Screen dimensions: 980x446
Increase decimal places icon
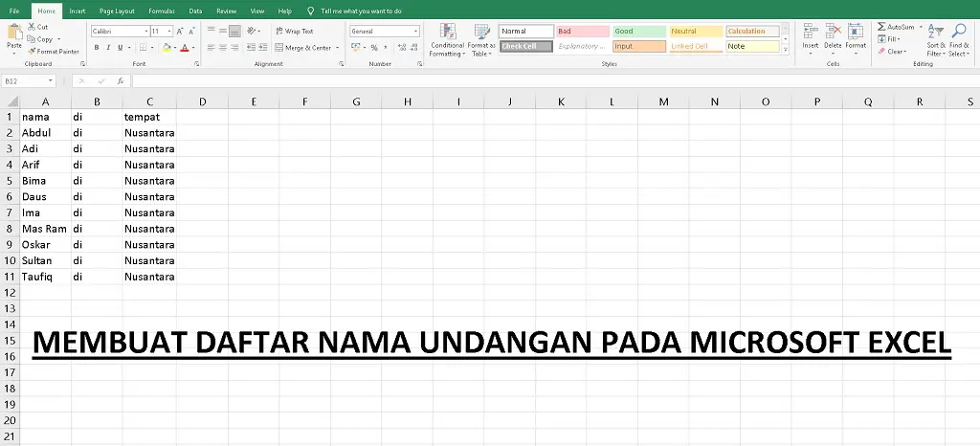point(401,48)
